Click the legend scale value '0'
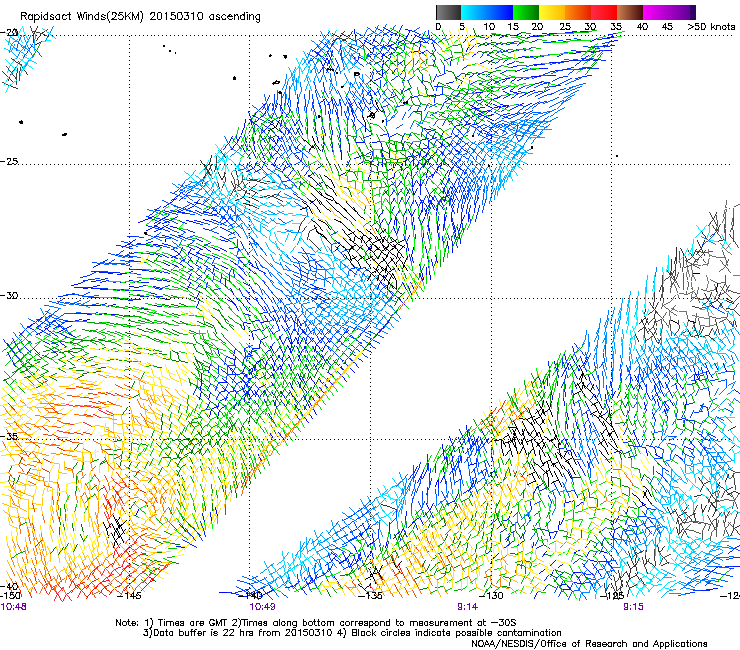 click(x=438, y=27)
